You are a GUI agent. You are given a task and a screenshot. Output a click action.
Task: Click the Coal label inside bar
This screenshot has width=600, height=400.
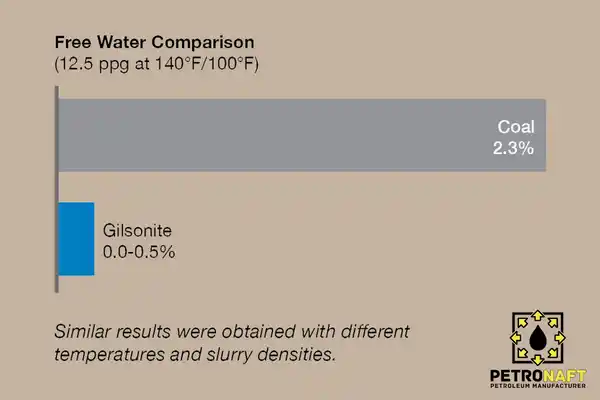[516, 127]
